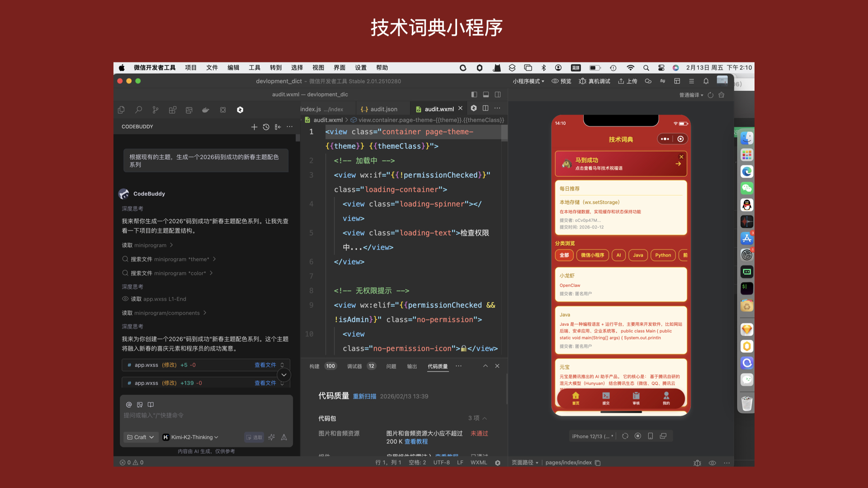Start new CodeBuddy chat with plus icon
This screenshot has width=868, height=488.
254,127
